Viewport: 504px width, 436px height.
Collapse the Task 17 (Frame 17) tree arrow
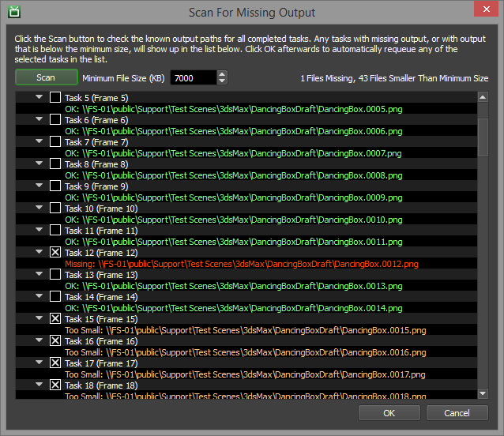[x=39, y=363]
